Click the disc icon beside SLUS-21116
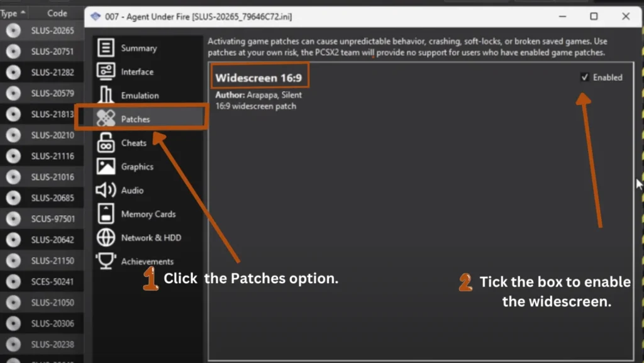 pyautogui.click(x=13, y=156)
